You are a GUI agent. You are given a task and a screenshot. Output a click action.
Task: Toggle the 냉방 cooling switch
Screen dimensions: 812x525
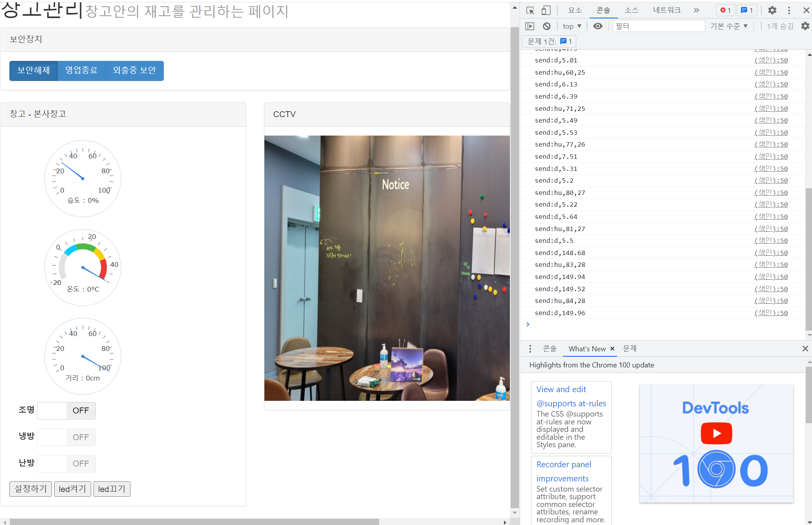coord(66,437)
